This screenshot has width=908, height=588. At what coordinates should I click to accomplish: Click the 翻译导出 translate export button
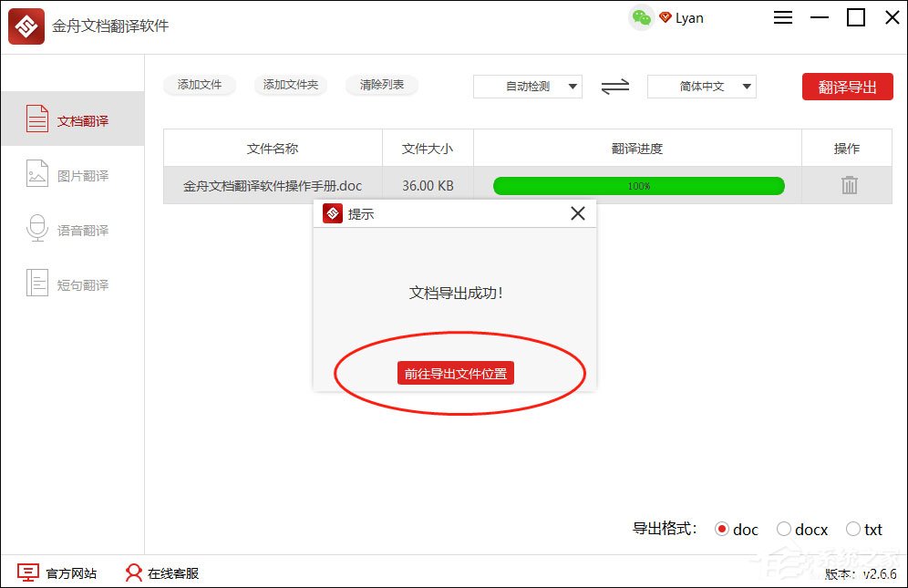[x=847, y=86]
